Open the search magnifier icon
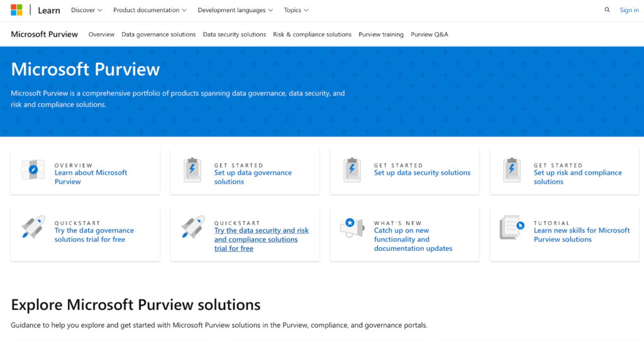This screenshot has height=342, width=644. 607,10
